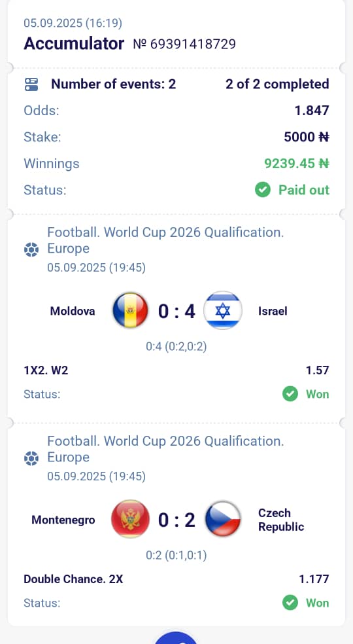This screenshot has height=644, width=353.
Task: Tap the Moldova flag icon
Action: pyautogui.click(x=130, y=310)
